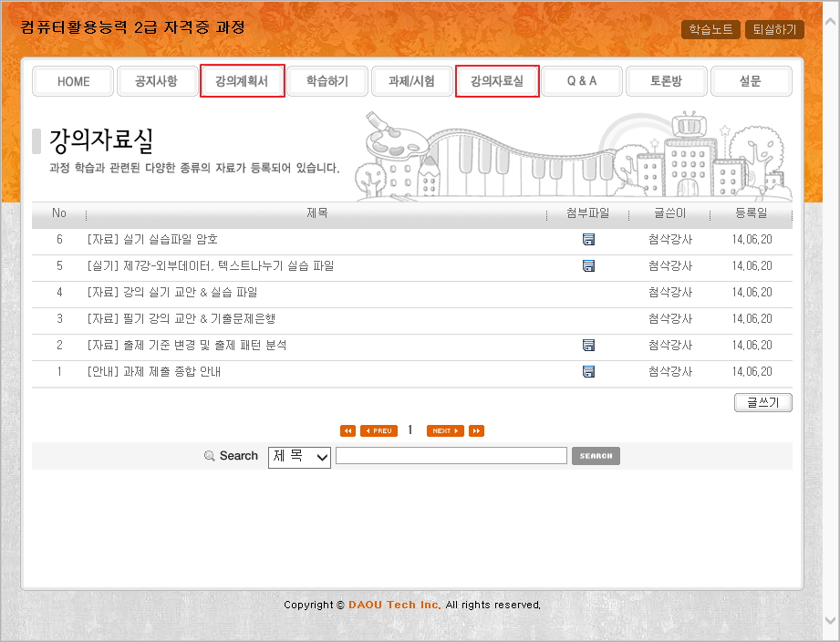
Task: Click the gray SEARCH button
Action: (596, 456)
